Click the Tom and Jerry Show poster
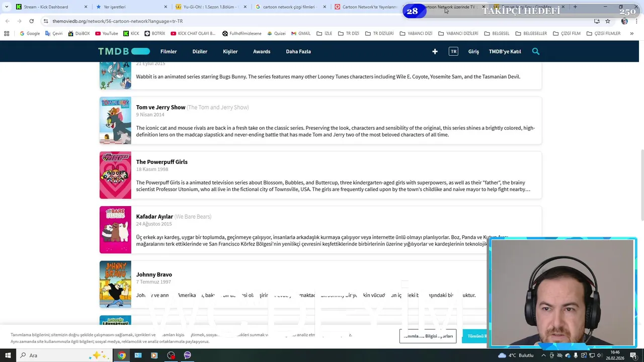 [115, 120]
